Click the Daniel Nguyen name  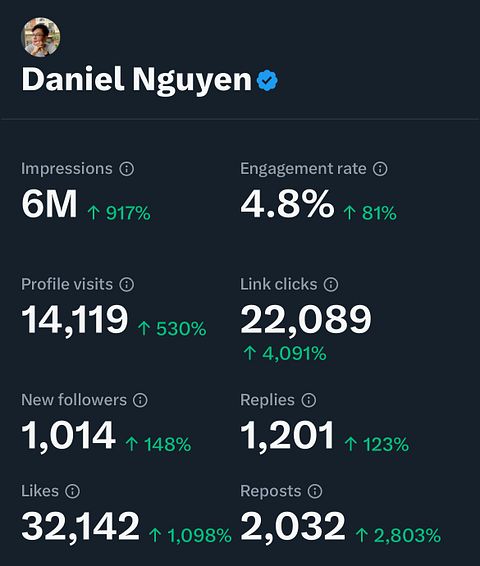coord(136,81)
